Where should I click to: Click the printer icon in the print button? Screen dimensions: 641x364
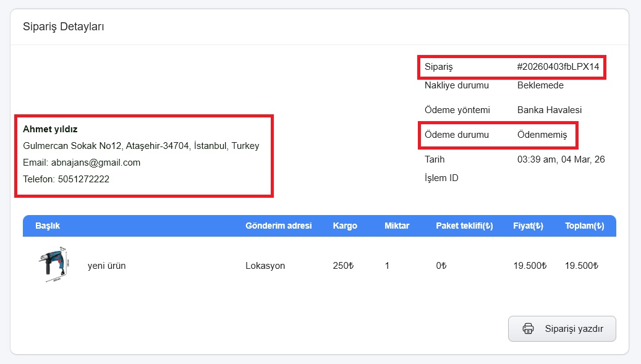[528, 329]
